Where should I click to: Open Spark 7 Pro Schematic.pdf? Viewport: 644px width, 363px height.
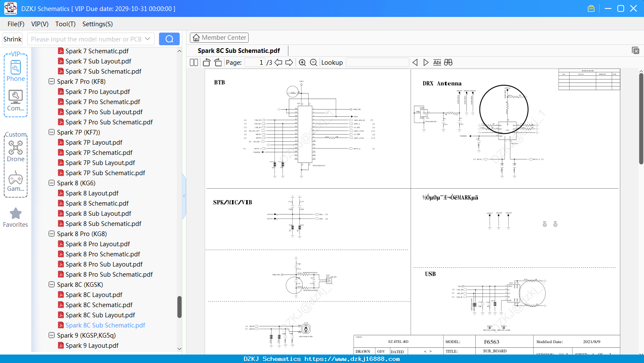click(103, 102)
